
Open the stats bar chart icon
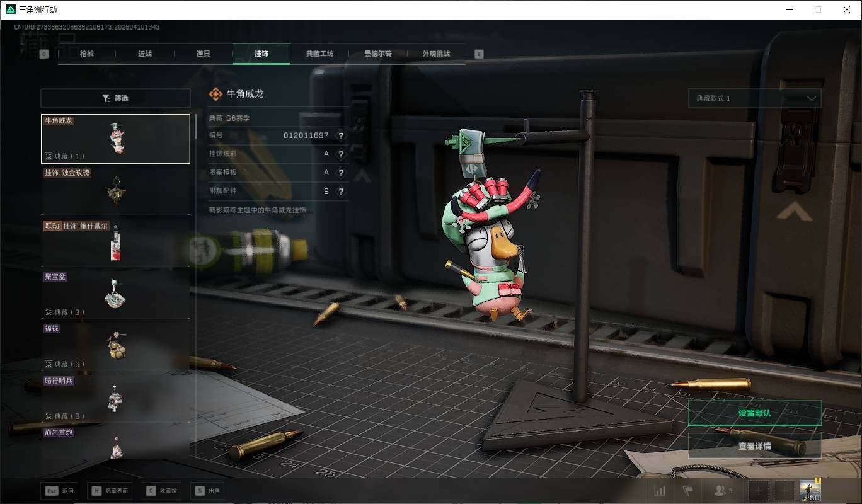tap(660, 491)
